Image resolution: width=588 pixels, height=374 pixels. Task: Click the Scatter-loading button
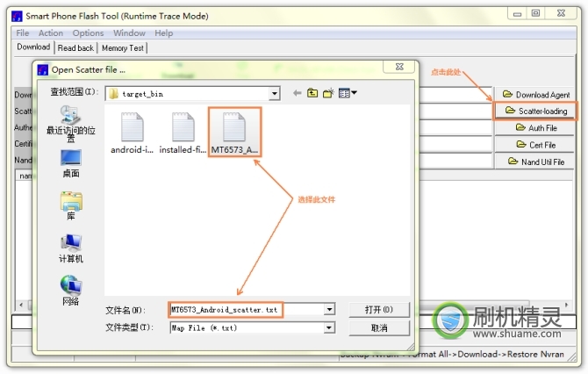(x=535, y=111)
